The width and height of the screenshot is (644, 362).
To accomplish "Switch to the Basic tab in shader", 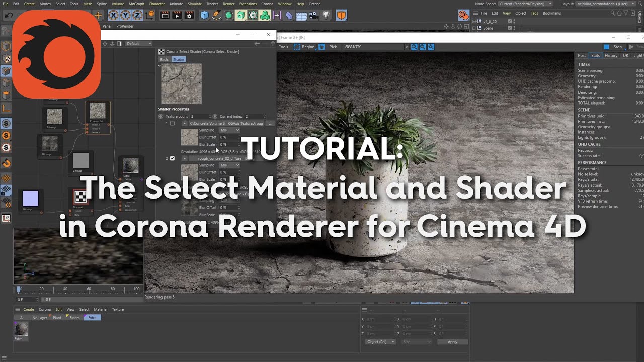I will click(x=165, y=59).
